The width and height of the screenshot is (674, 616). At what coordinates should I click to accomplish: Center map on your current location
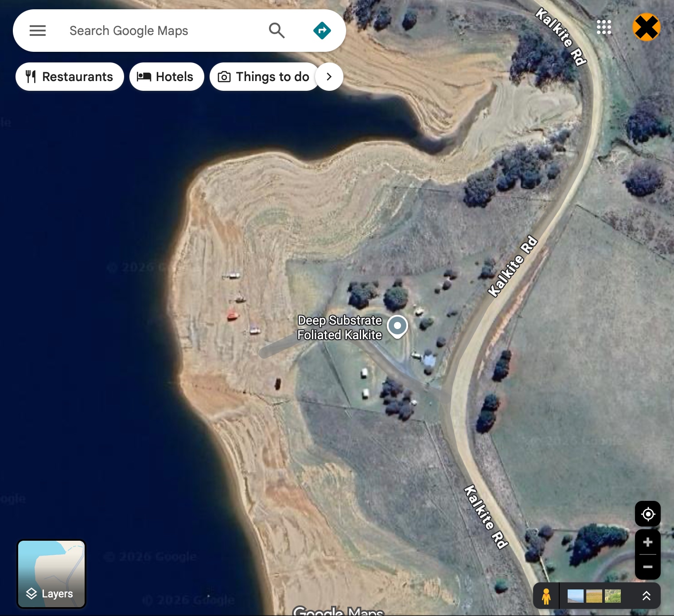click(x=647, y=514)
